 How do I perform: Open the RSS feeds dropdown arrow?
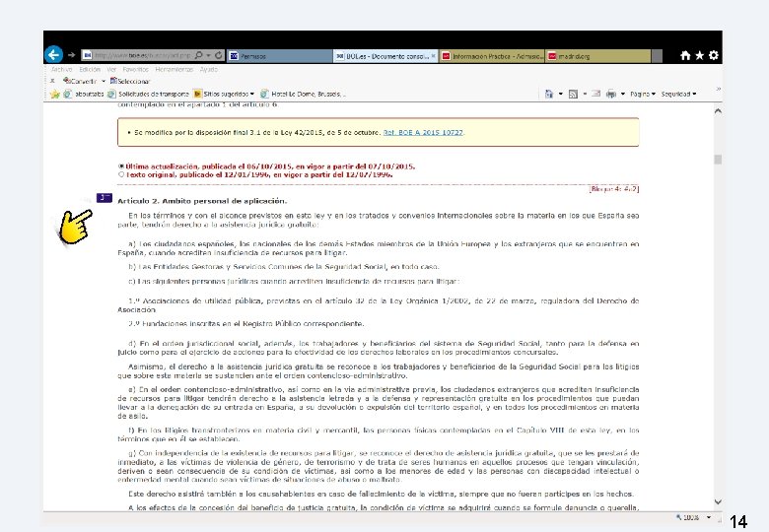point(585,94)
